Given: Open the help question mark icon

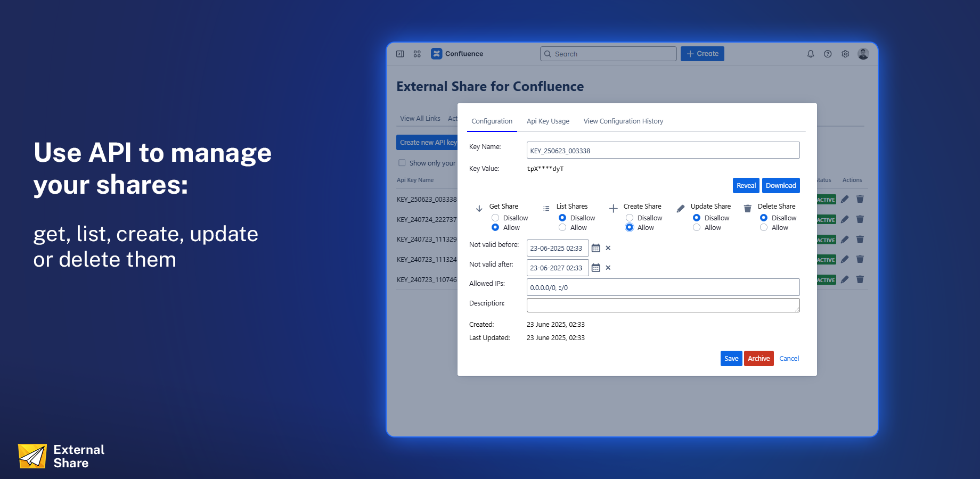Looking at the screenshot, I should coord(828,54).
